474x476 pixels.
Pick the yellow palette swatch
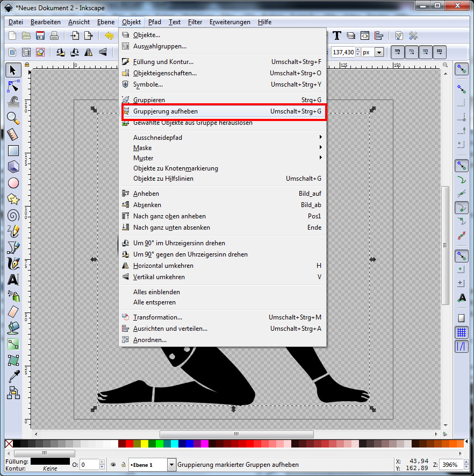[x=145, y=444]
